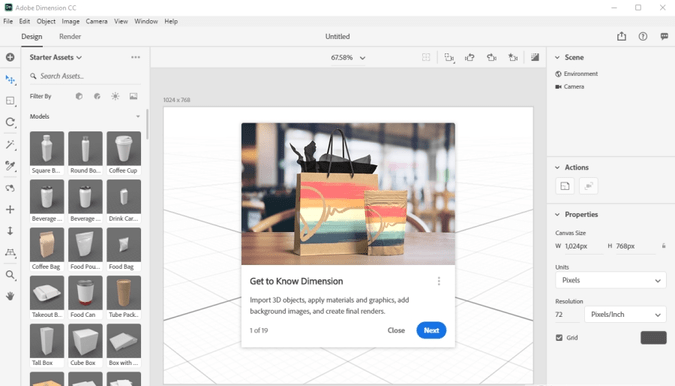Open the Starter Assets more options menu
The image size is (675, 386).
click(136, 57)
